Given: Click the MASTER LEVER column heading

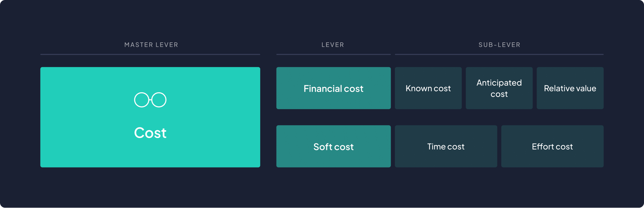Looking at the screenshot, I should click(x=151, y=45).
